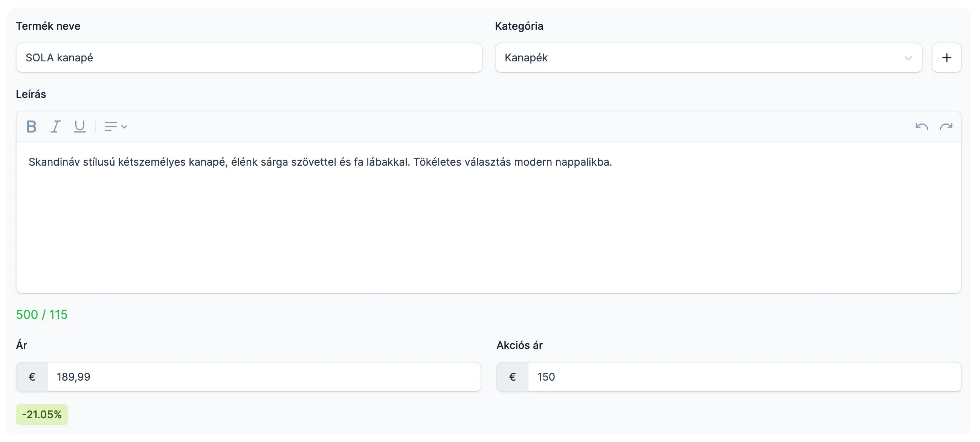This screenshot has height=442, width=980.
Task: Toggle italic formatting in description editor
Action: point(55,126)
